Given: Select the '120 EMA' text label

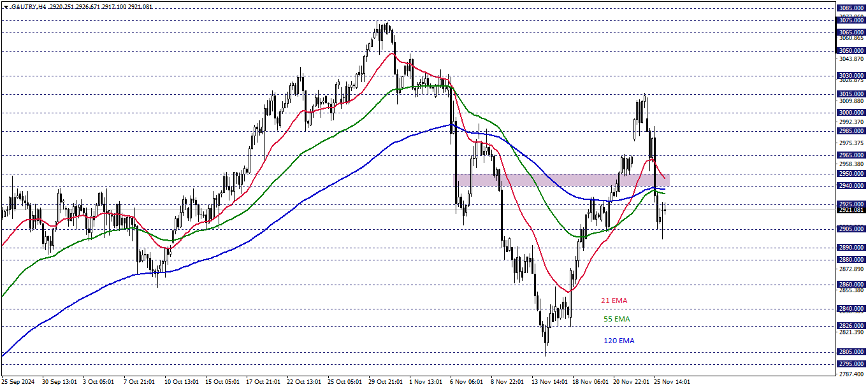Looking at the screenshot, I should tap(619, 341).
